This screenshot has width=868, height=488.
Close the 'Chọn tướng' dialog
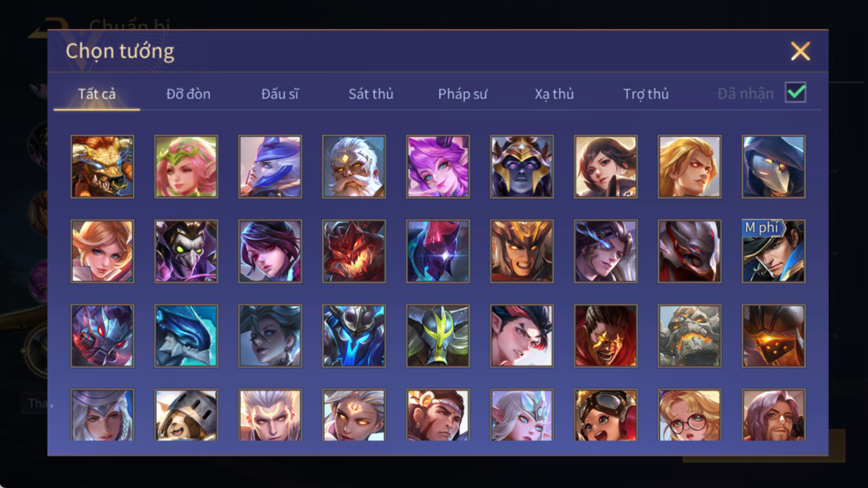coord(800,51)
